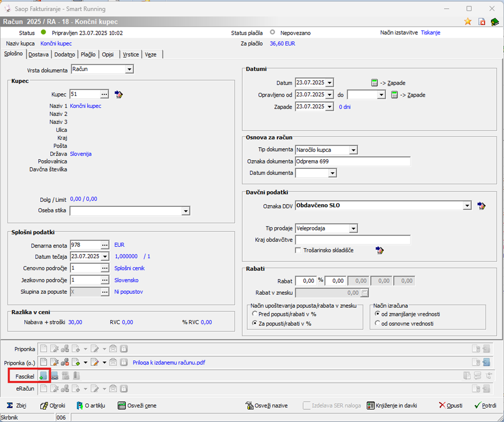Open the Plačilo tab
504x422 pixels.
pos(88,55)
